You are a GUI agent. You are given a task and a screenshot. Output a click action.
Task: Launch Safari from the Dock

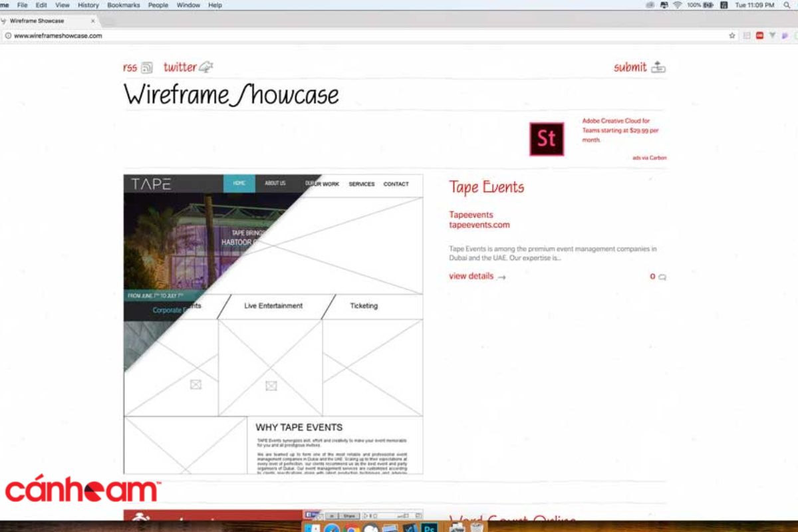[x=332, y=528]
